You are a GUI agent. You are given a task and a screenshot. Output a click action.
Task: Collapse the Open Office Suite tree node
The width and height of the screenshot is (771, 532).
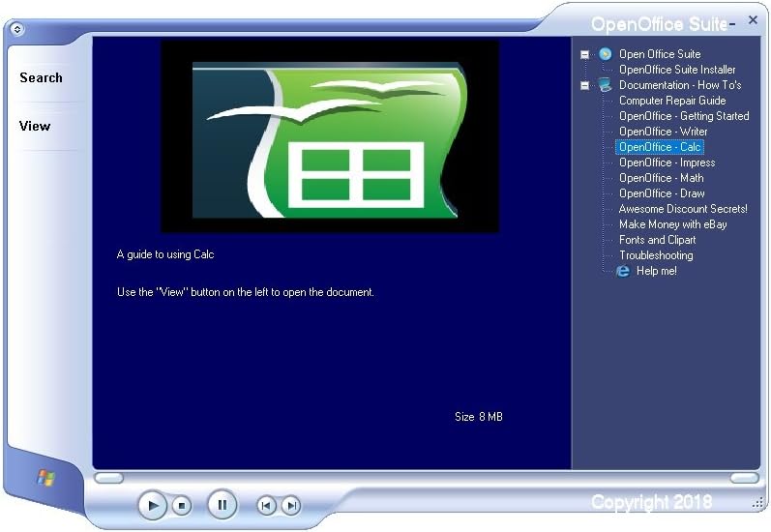(x=584, y=55)
